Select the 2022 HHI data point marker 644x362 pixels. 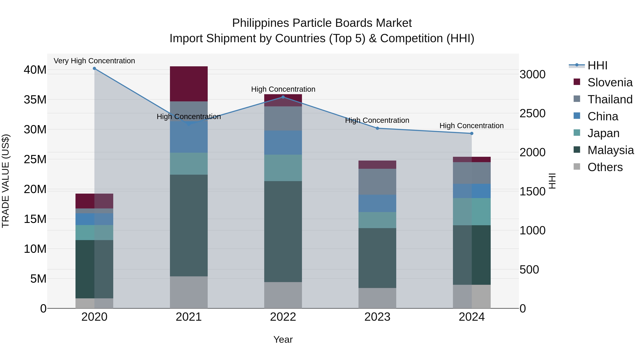pos(283,97)
